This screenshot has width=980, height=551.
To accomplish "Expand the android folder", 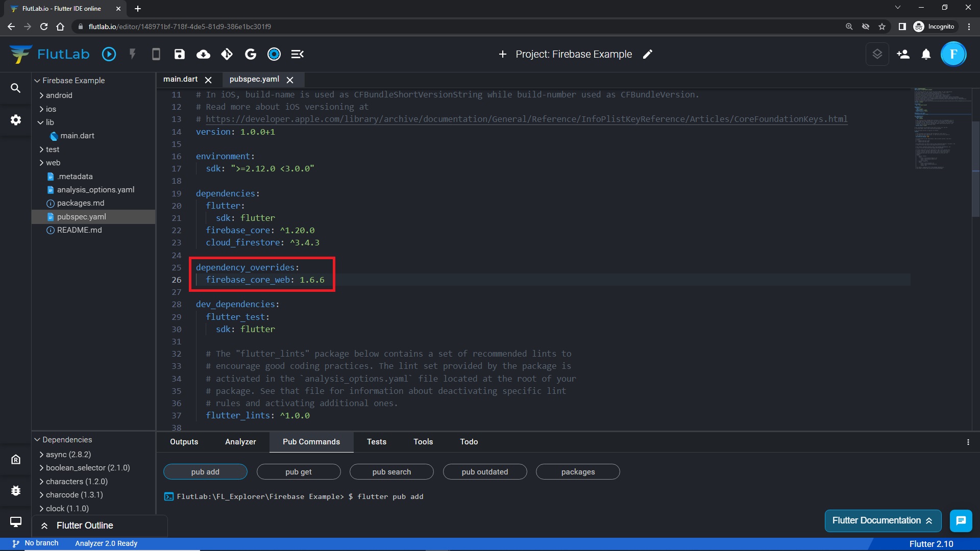I will (41, 95).
